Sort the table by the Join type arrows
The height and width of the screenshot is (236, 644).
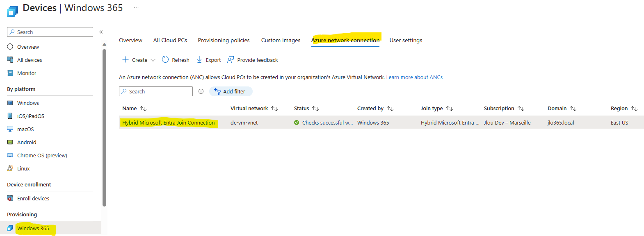(450, 109)
